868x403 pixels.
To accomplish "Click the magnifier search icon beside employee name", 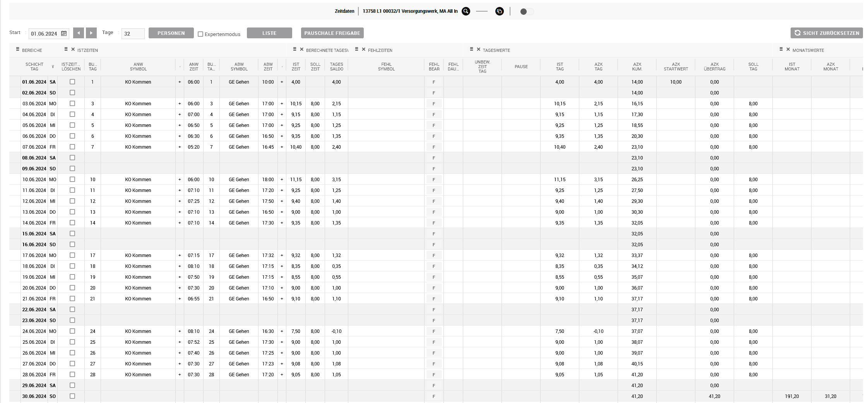I will pos(466,12).
